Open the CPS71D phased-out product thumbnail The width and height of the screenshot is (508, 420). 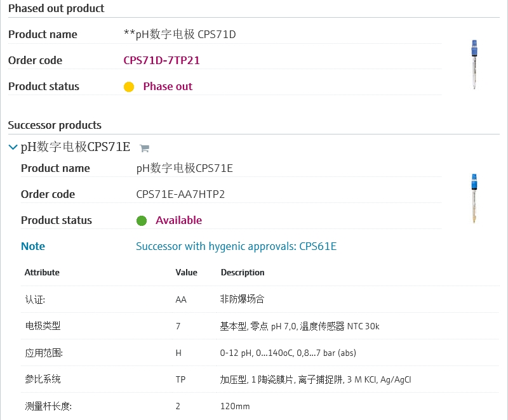click(x=474, y=65)
